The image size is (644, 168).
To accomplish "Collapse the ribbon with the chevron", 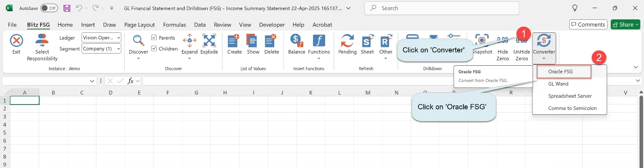I will (636, 67).
